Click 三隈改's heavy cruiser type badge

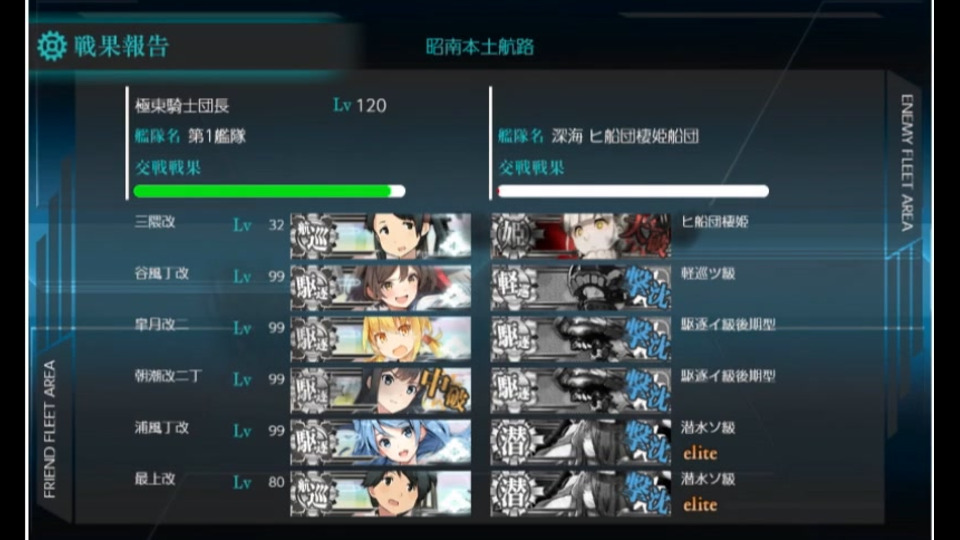tap(313, 236)
